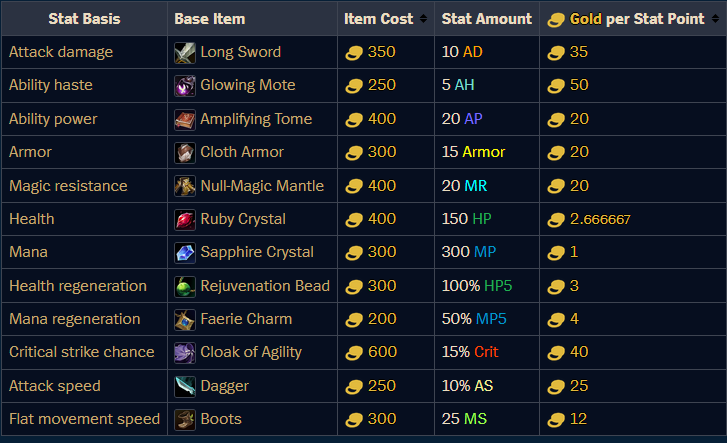The image size is (727, 443).
Task: Click the Attack damage stat link
Action: pos(61,52)
